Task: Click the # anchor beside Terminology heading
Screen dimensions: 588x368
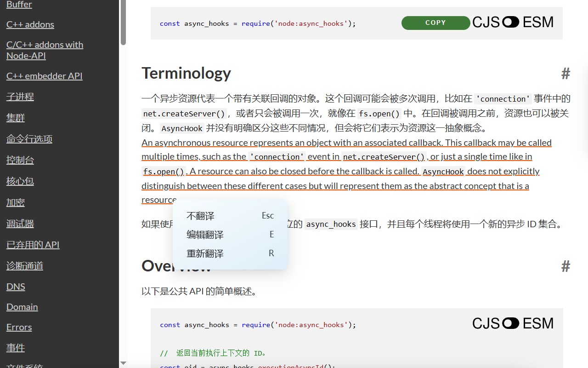Action: [x=565, y=73]
